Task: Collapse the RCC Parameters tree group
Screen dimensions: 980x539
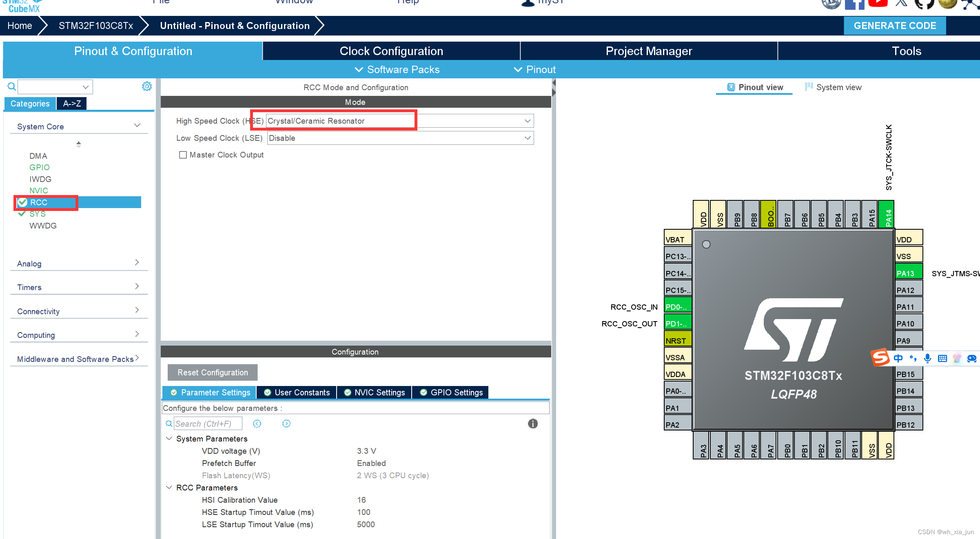Action: pos(169,488)
